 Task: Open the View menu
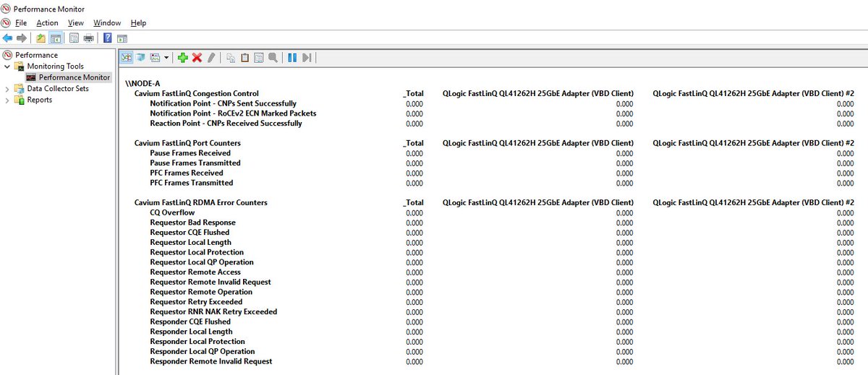point(76,23)
